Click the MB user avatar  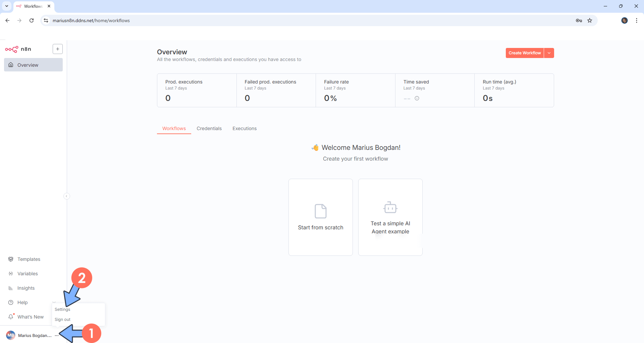tap(11, 335)
